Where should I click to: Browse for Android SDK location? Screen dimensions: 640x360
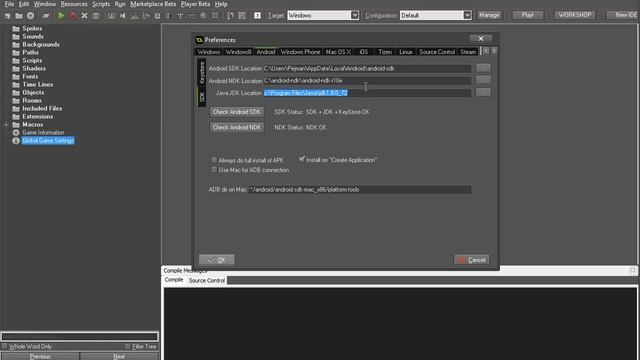(x=483, y=68)
